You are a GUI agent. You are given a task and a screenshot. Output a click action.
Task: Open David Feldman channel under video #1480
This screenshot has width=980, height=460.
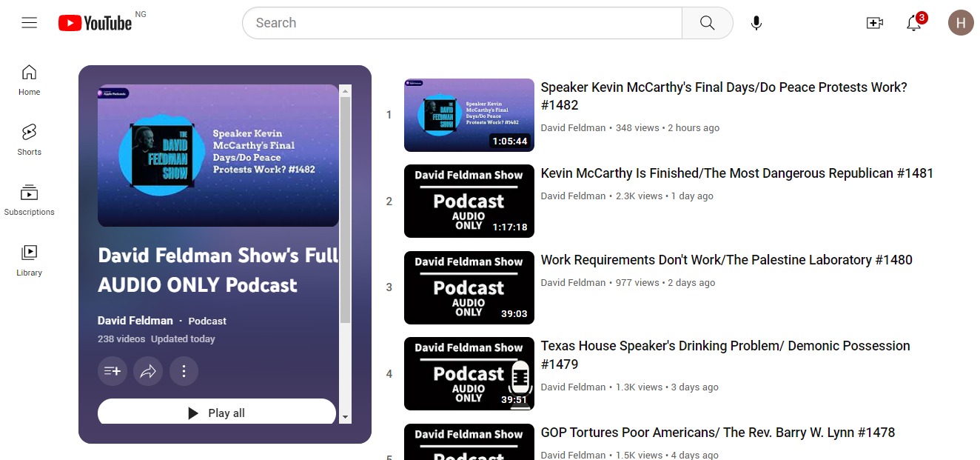pyautogui.click(x=574, y=282)
